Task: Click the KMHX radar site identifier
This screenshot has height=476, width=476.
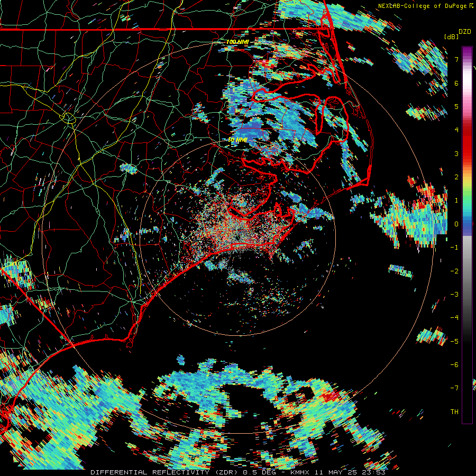Action: pyautogui.click(x=300, y=472)
